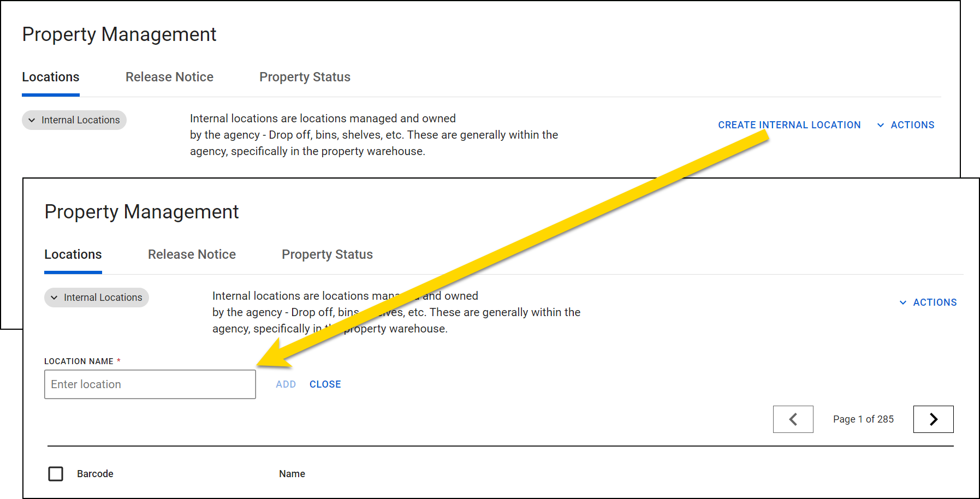Click ADD to save the new location
The height and width of the screenshot is (499, 980).
tap(286, 384)
